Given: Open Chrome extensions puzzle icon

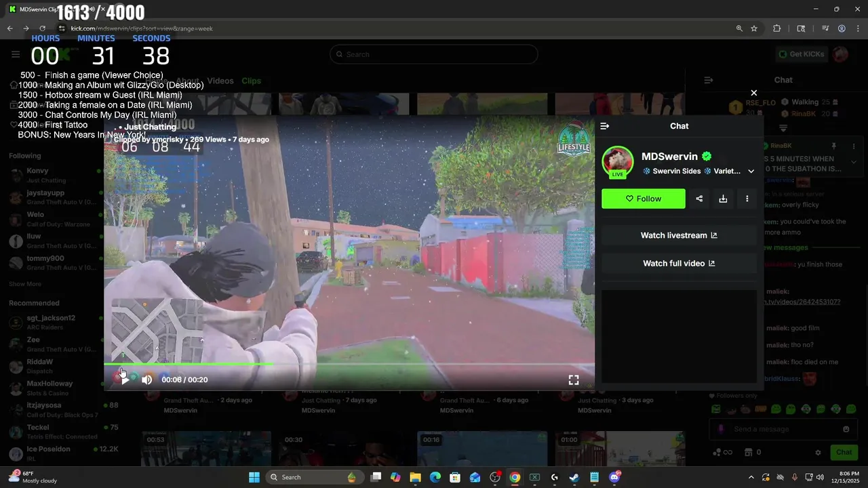Looking at the screenshot, I should (777, 28).
